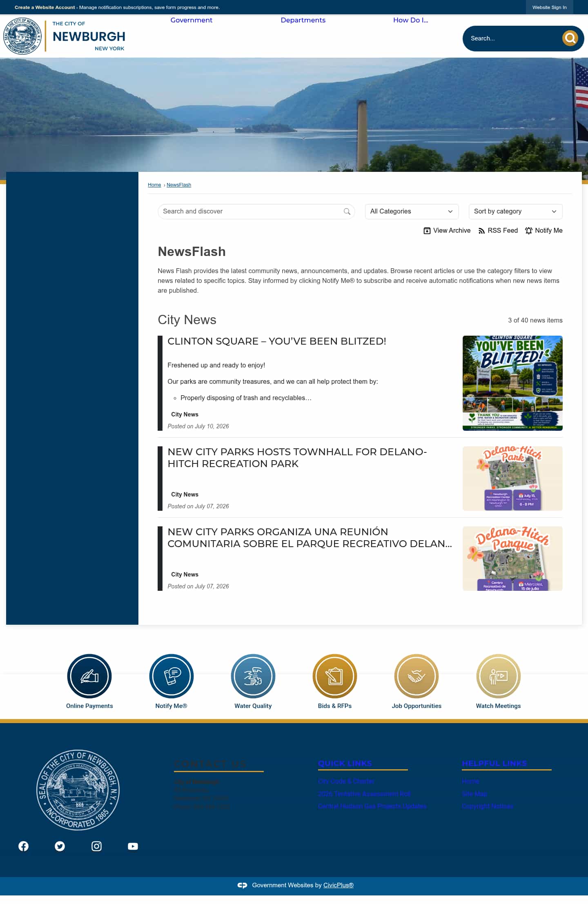Open the Government menu
Image resolution: width=588 pixels, height=904 pixels.
(192, 20)
